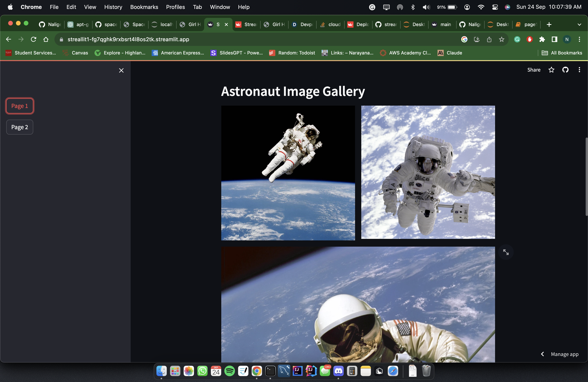
Task: Open macOS Control Center toggles
Action: click(x=495, y=7)
